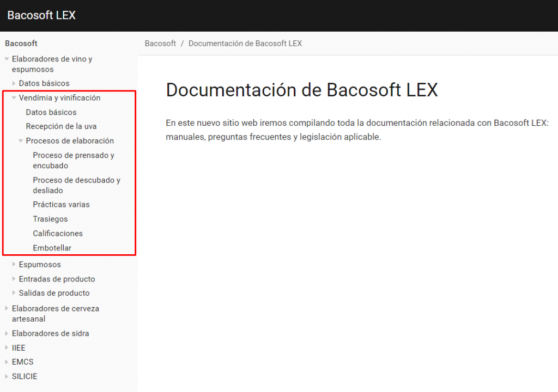Open Proceso de descubado y desliado
The width and height of the screenshot is (558, 392).
76,185
